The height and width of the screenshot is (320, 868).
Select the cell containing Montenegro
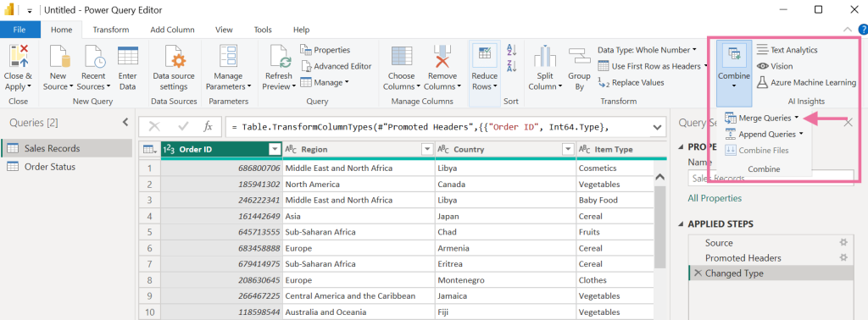tap(505, 279)
